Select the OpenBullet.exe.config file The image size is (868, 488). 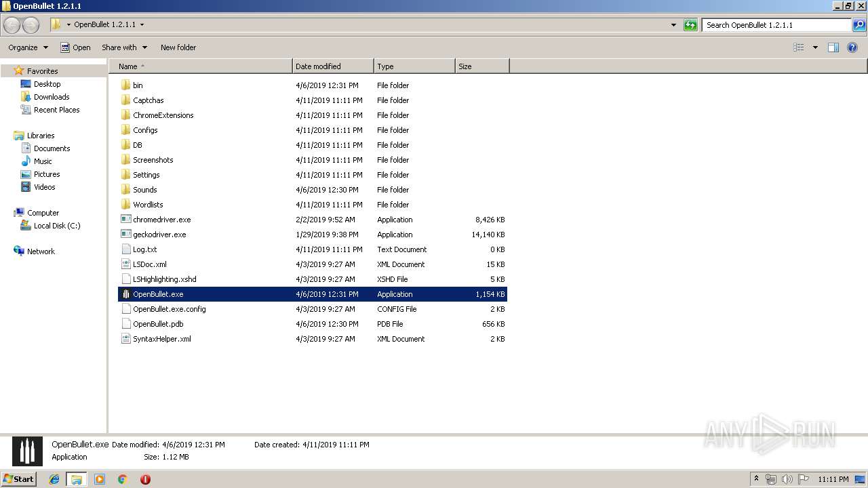pos(169,309)
